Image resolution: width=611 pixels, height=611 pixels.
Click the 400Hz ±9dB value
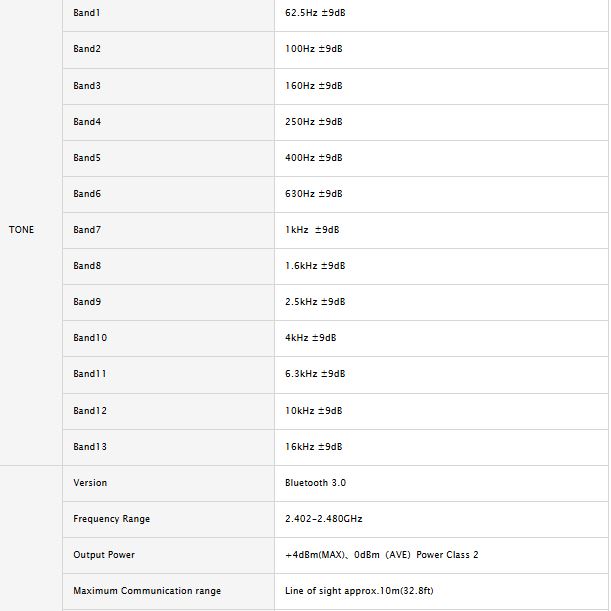click(x=314, y=158)
